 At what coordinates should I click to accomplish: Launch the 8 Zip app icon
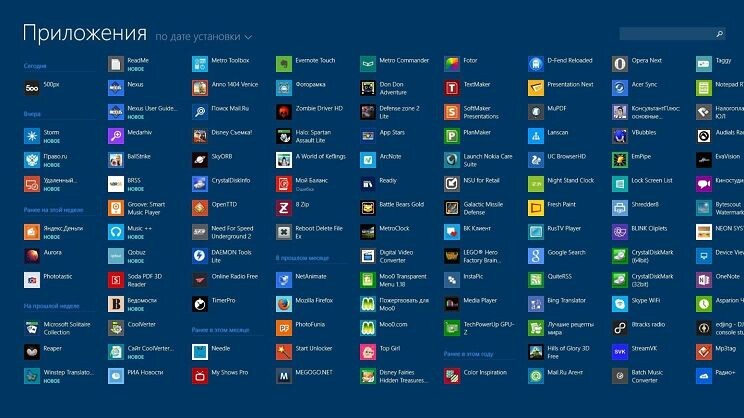284,208
